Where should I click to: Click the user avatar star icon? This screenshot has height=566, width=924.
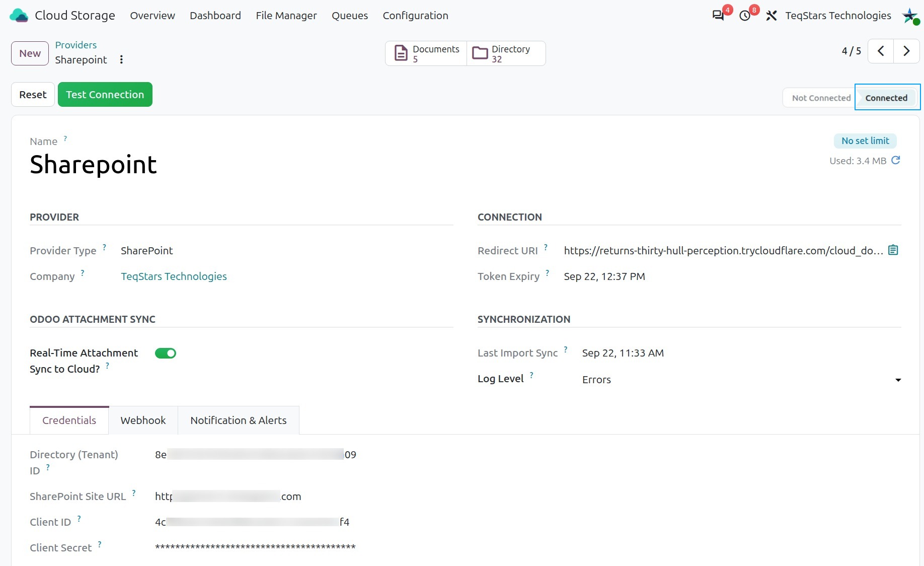[910, 16]
